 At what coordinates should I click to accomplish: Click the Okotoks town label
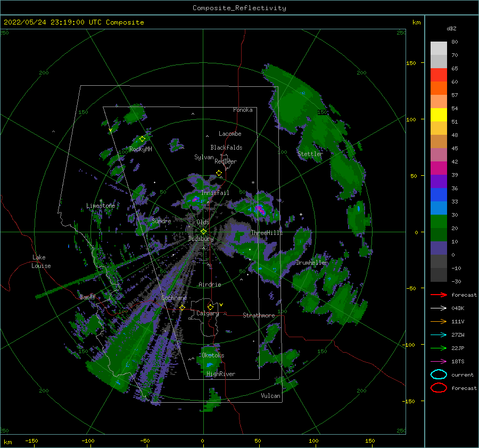tap(213, 355)
